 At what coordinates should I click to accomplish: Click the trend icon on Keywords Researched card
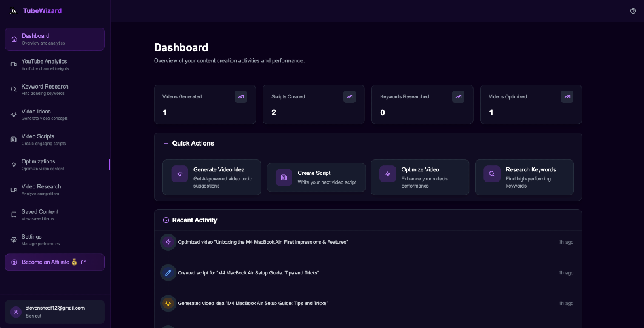(459, 97)
